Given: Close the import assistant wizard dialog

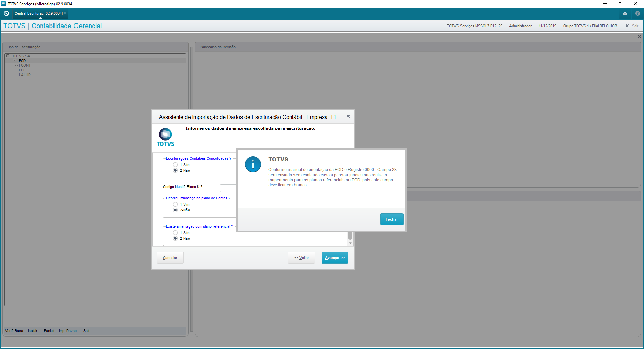Looking at the screenshot, I should click(x=348, y=116).
